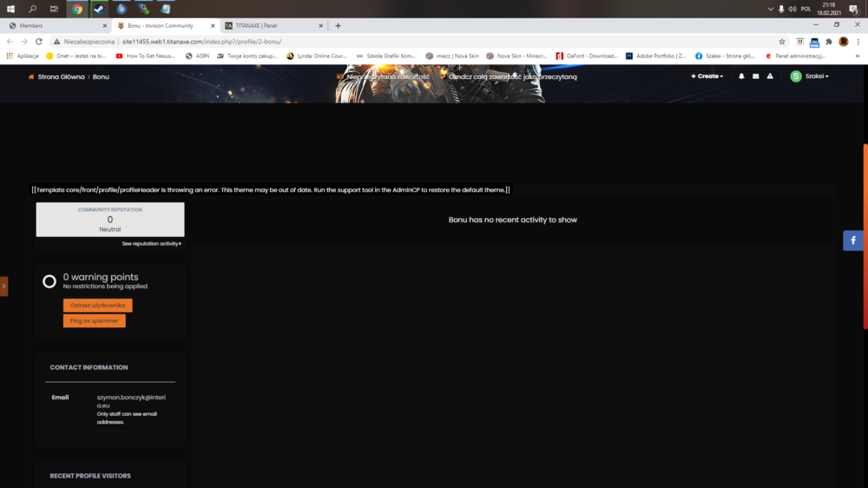The width and height of the screenshot is (868, 488).
Task: Open the messages envelope icon
Action: 755,76
